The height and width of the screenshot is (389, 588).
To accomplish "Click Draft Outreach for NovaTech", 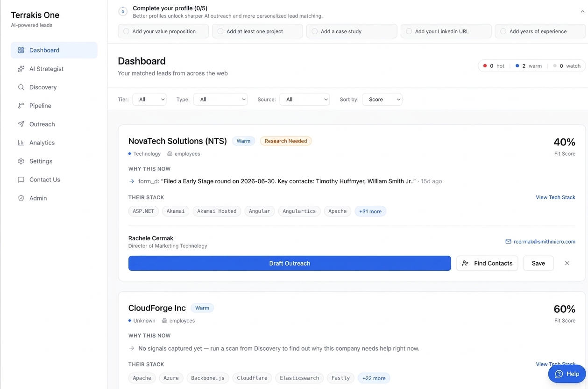I will click(x=290, y=263).
